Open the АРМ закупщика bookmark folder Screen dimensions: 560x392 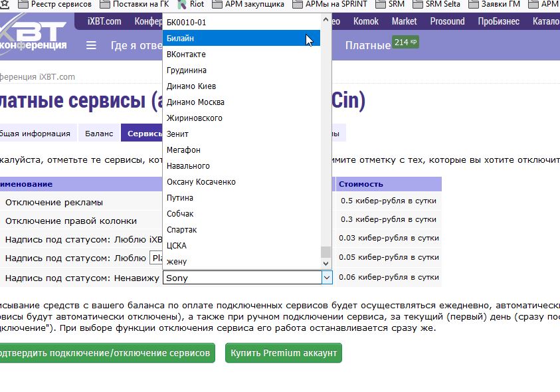(x=248, y=4)
